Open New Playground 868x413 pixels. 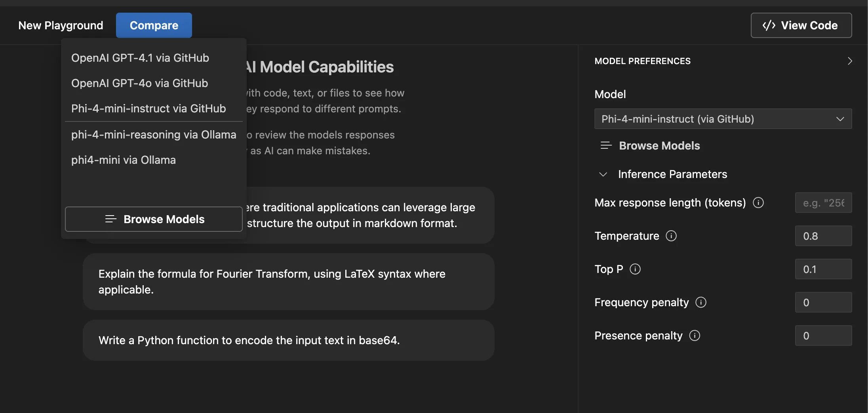[x=61, y=25]
